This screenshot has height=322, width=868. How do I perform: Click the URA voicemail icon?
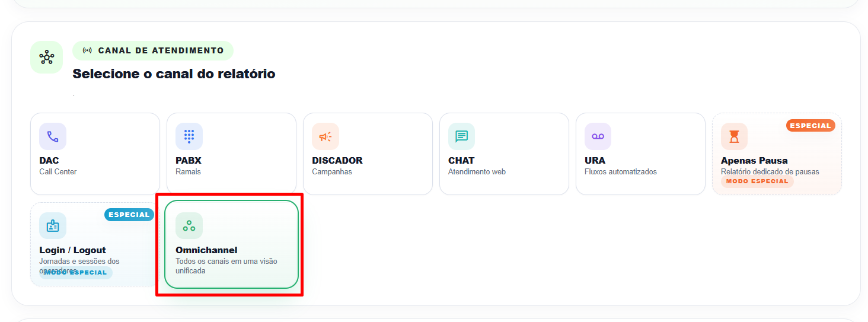click(x=598, y=136)
